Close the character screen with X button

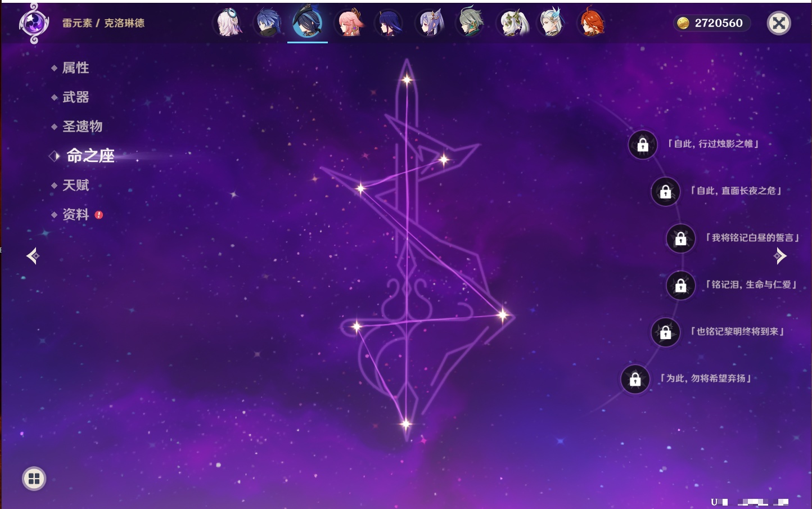click(779, 23)
